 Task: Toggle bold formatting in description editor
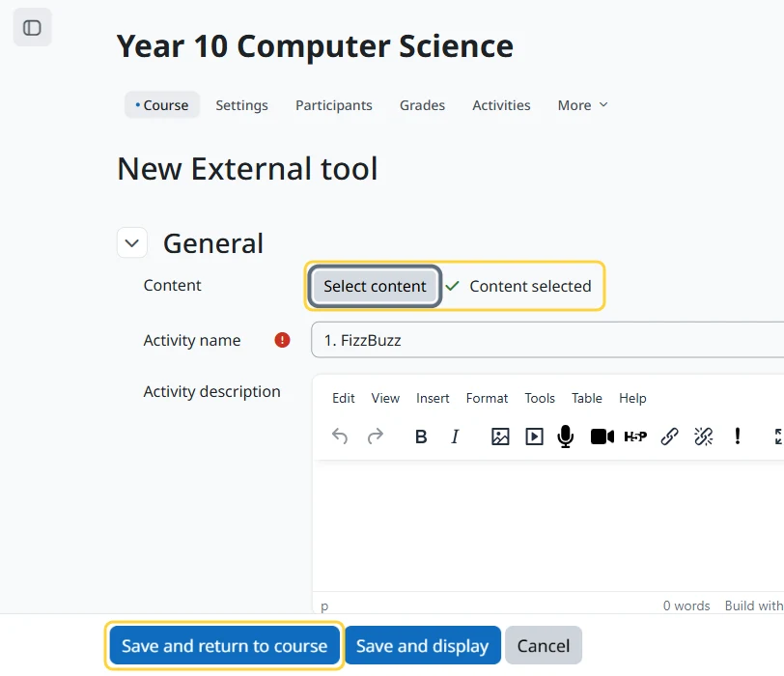pos(421,437)
